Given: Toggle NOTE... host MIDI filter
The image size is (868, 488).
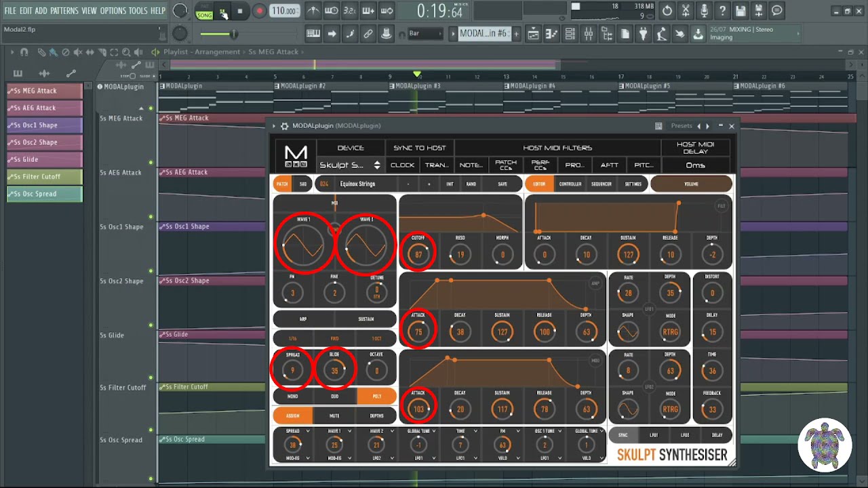Looking at the screenshot, I should (471, 165).
